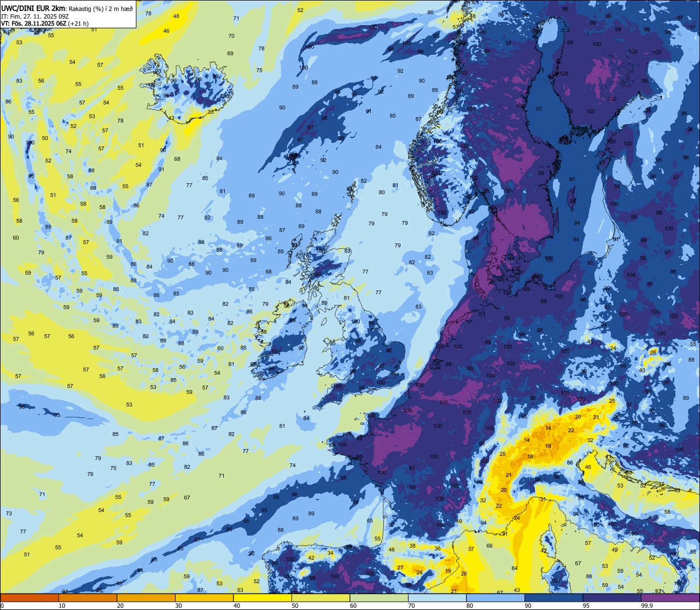The width and height of the screenshot is (700, 610).
Task: Click the yellow-green 50–60 legend segment
Action: 320,597
